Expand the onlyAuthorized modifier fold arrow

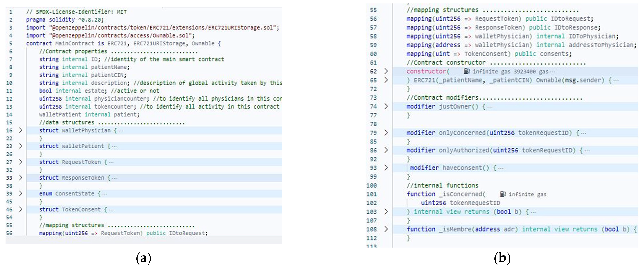pos(386,150)
